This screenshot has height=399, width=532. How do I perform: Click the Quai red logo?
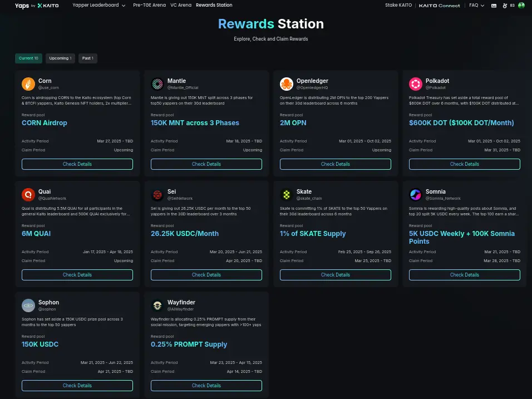28,195
